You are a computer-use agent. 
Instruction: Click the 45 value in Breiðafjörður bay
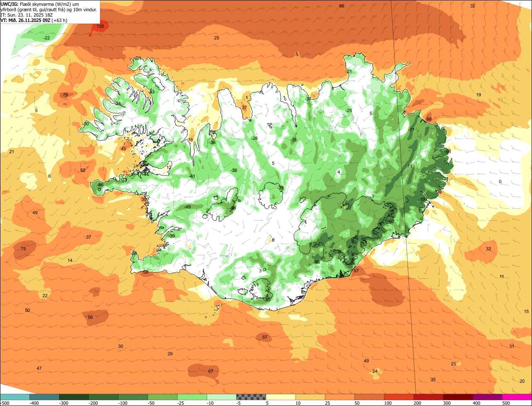[x=123, y=149]
